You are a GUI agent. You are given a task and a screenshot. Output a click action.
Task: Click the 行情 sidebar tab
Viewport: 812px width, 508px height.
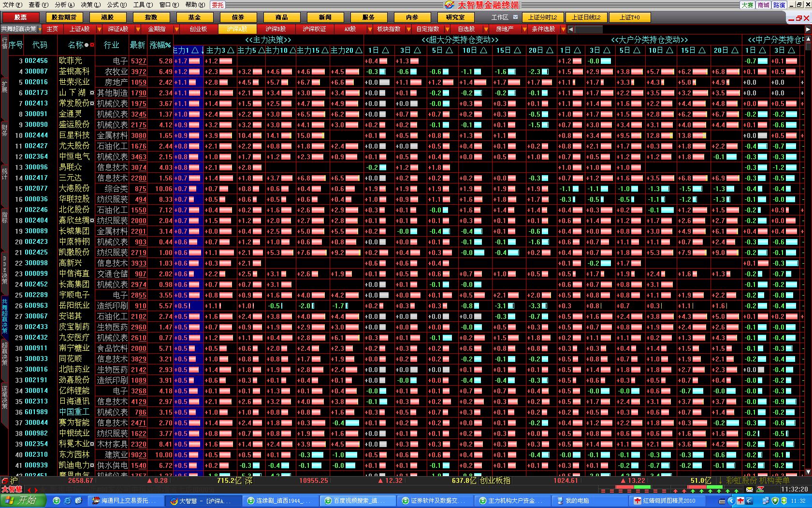coord(4,43)
